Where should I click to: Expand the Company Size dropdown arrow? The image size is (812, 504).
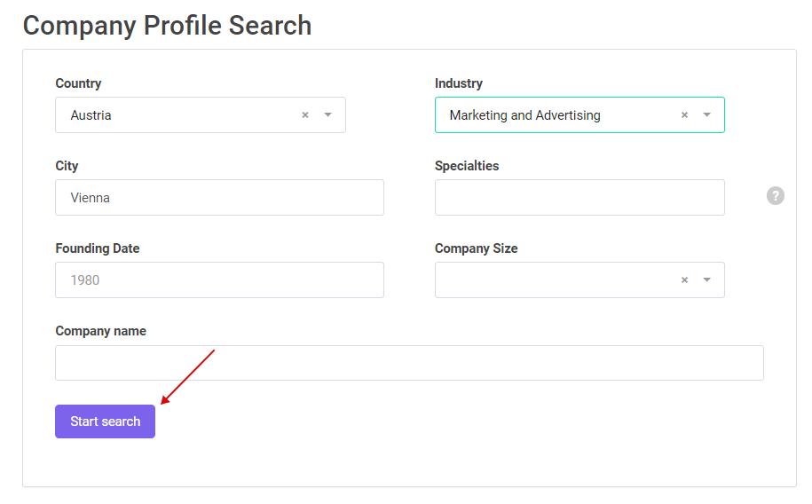[x=707, y=280]
